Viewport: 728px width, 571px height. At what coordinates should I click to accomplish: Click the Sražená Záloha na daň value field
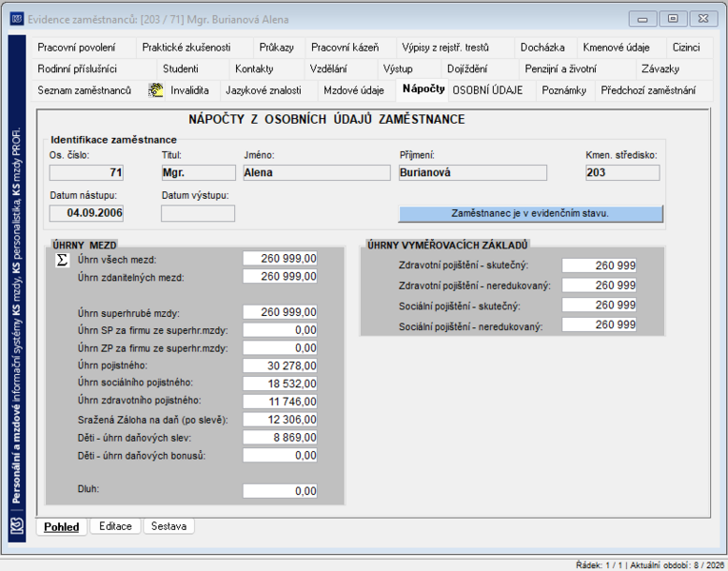(280, 420)
